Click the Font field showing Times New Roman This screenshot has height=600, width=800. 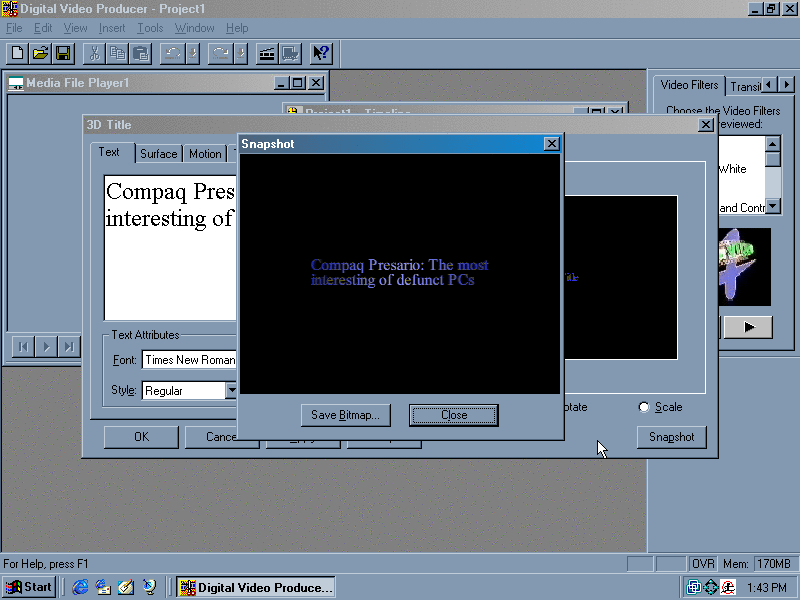coord(189,360)
